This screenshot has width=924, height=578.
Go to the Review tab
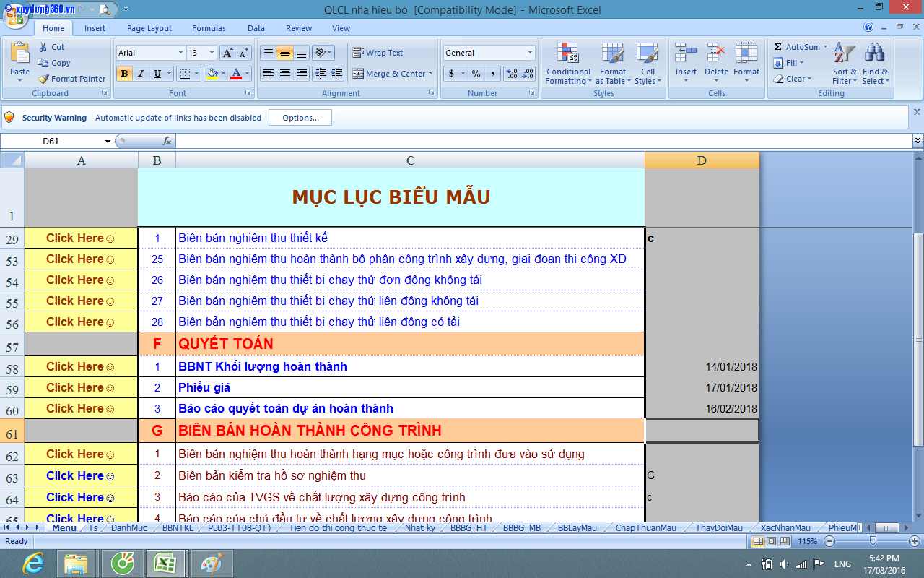[x=299, y=28]
